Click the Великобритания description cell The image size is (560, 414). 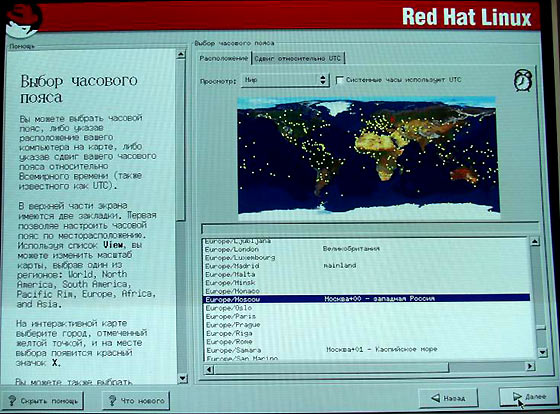point(351,249)
